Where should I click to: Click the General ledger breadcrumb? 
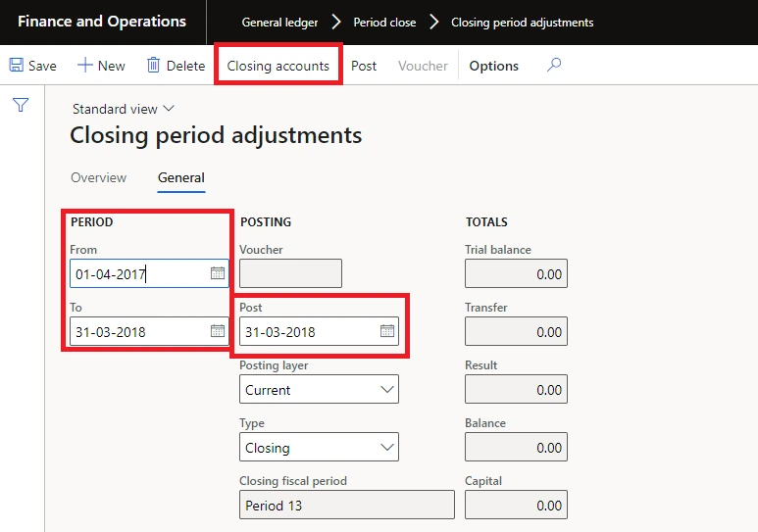click(279, 23)
